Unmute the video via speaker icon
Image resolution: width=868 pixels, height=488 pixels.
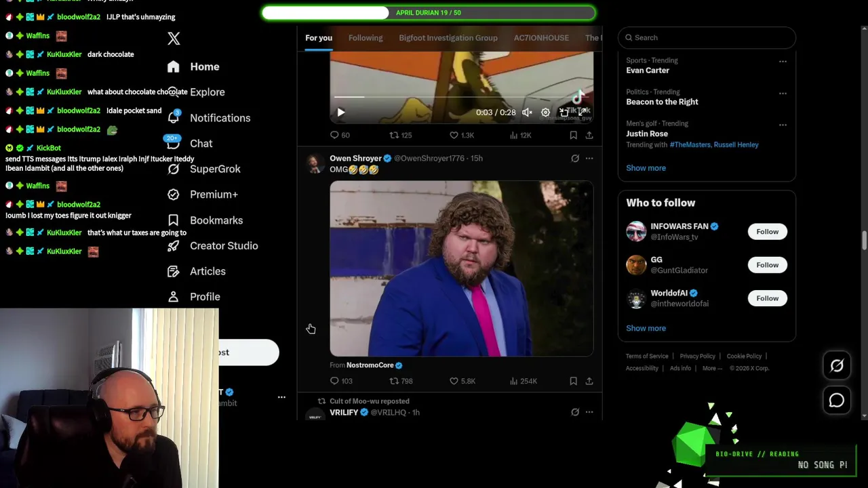click(527, 113)
